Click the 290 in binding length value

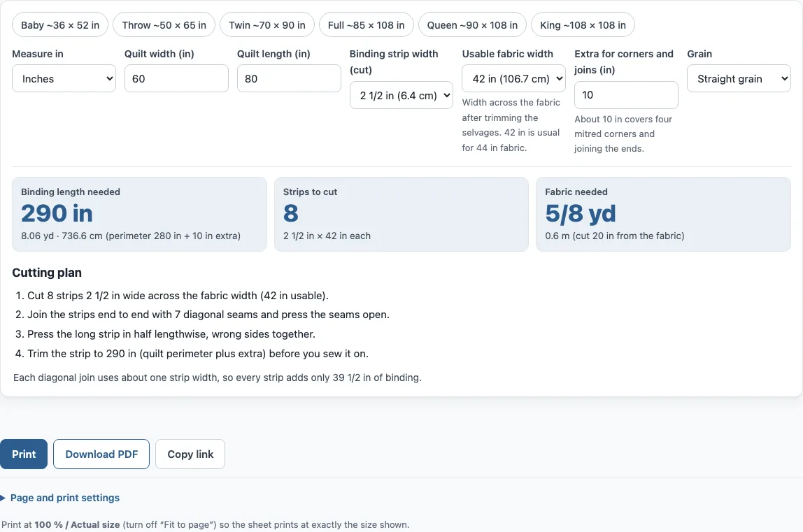(x=57, y=213)
